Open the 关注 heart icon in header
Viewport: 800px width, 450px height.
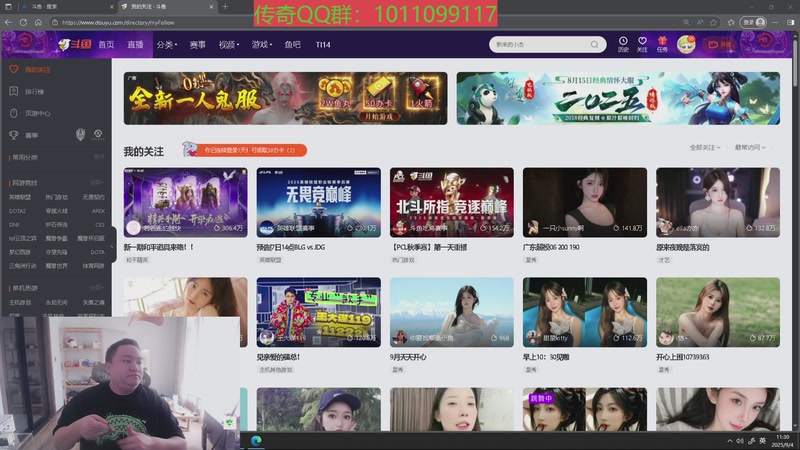click(642, 44)
